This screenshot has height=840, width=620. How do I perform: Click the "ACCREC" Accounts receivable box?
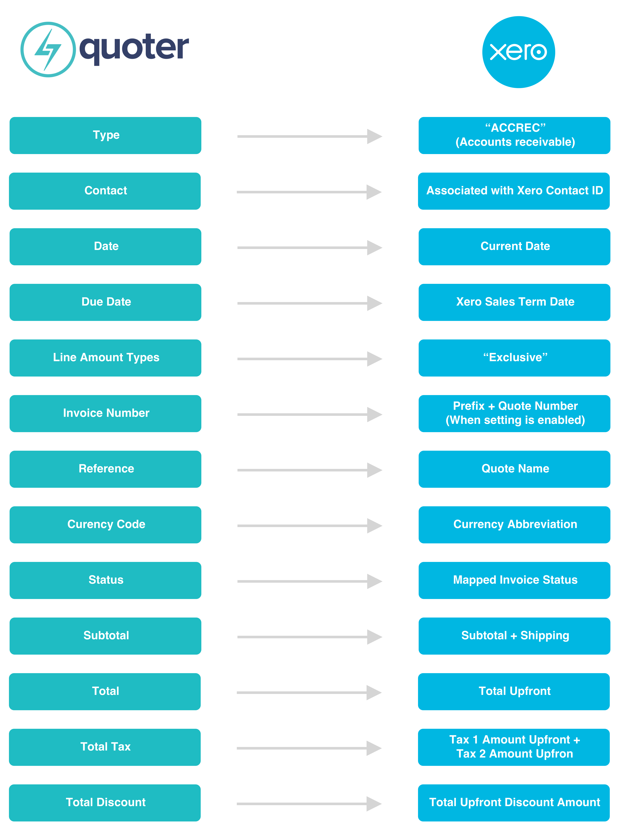pos(514,136)
